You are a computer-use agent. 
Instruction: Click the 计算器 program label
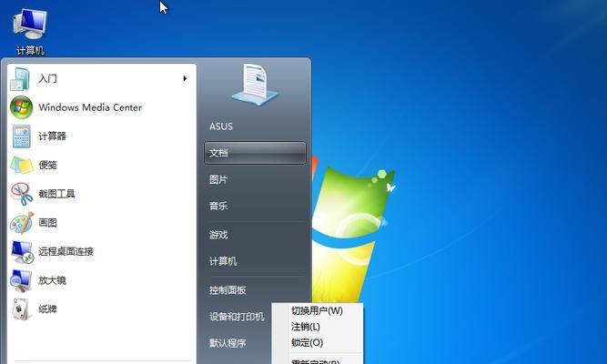[x=52, y=136]
